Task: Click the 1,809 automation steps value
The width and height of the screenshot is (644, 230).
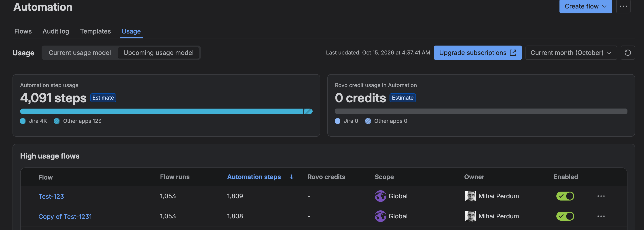Action: (x=235, y=196)
